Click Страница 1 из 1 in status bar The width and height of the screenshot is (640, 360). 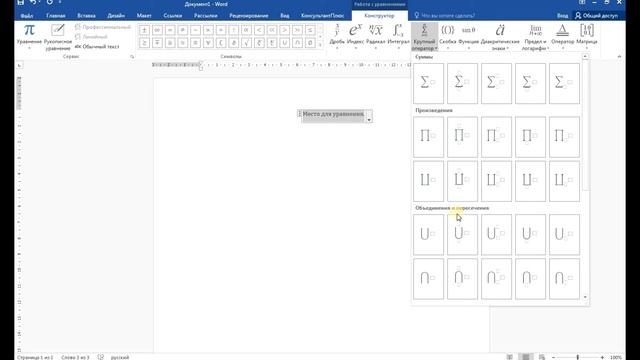tap(35, 357)
